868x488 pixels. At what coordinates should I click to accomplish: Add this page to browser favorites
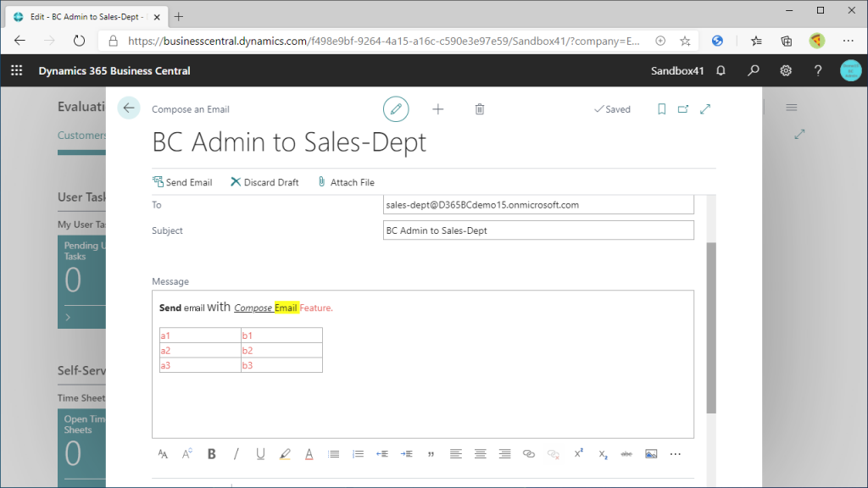click(685, 41)
